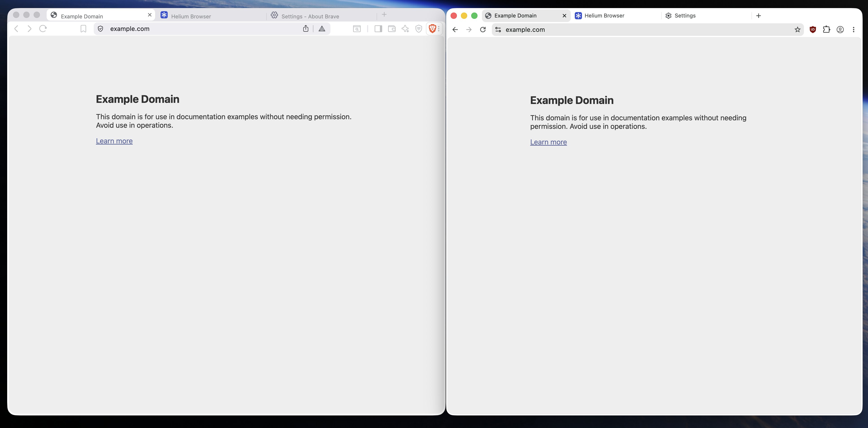Go forward in the Helium window

tap(469, 30)
